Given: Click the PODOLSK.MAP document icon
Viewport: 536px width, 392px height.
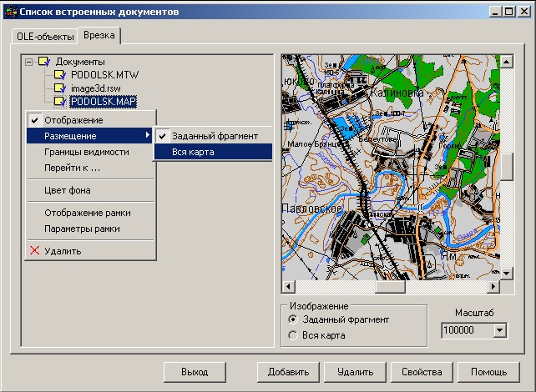Looking at the screenshot, I should point(60,102).
